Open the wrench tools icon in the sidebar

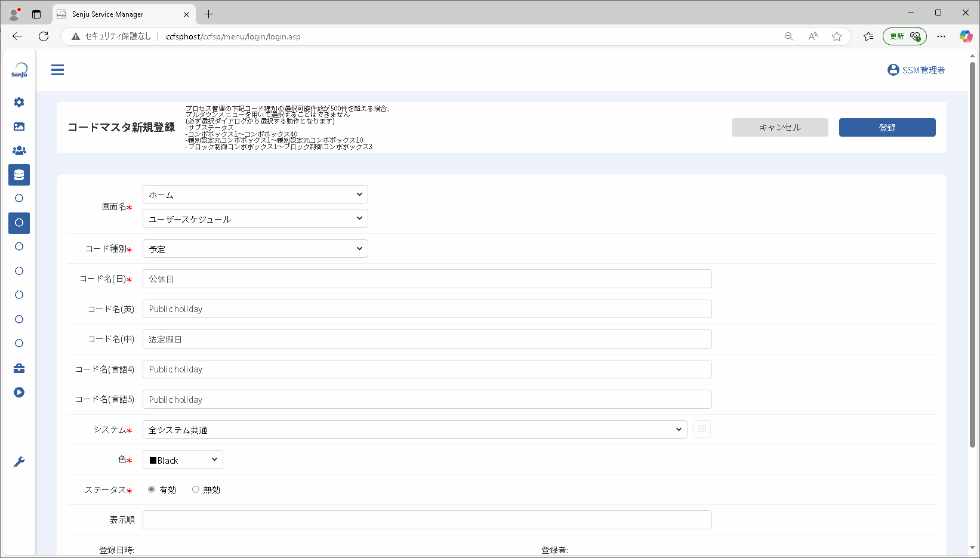pyautogui.click(x=19, y=462)
